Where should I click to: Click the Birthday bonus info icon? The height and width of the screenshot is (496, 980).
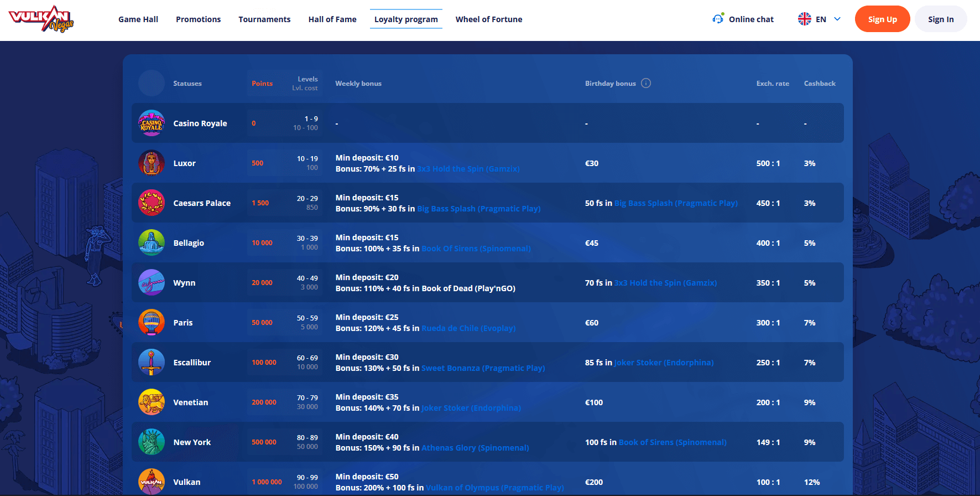click(x=646, y=83)
